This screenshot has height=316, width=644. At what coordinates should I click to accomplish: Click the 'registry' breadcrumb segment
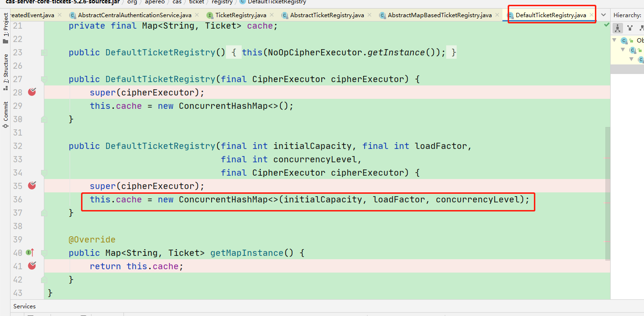click(222, 2)
